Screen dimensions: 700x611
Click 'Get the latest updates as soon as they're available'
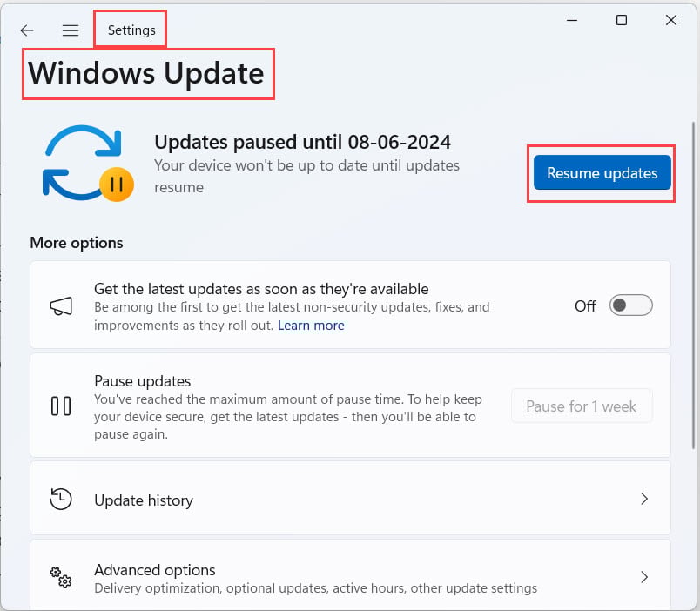[261, 289]
